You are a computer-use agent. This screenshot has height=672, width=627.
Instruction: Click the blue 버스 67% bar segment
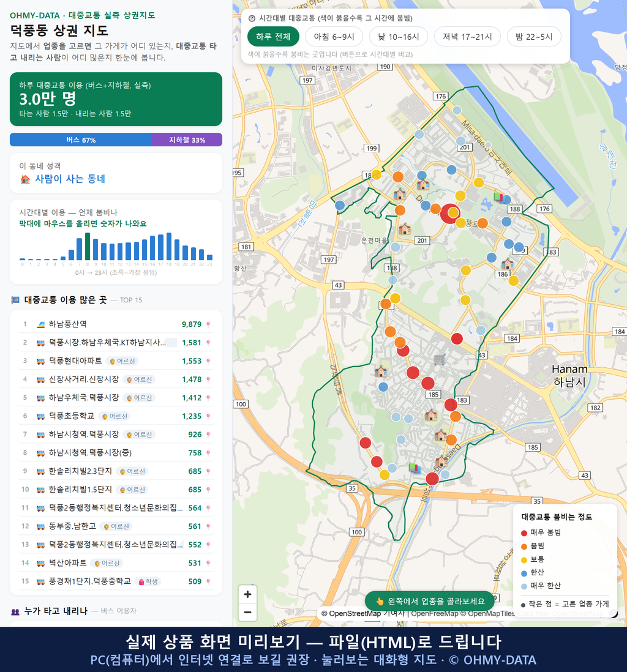(x=81, y=140)
